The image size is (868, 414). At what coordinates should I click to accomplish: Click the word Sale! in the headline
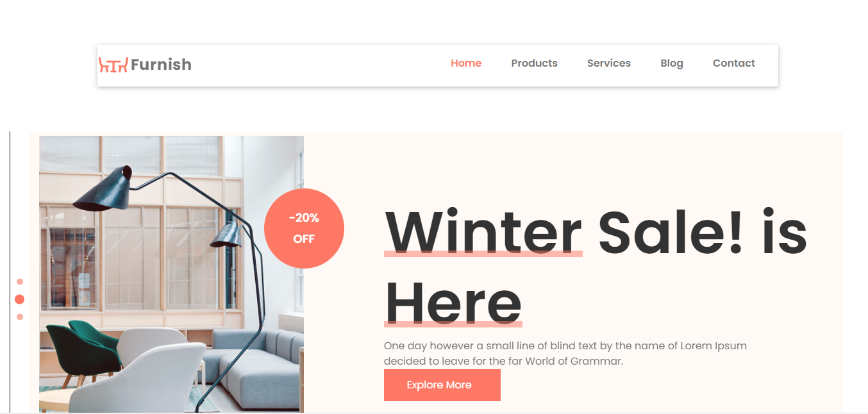coord(671,231)
